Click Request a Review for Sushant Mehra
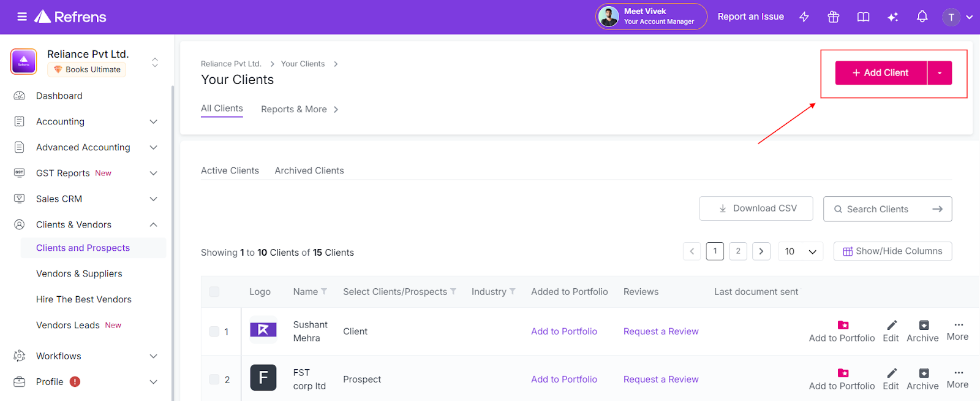The height and width of the screenshot is (401, 980). (661, 331)
